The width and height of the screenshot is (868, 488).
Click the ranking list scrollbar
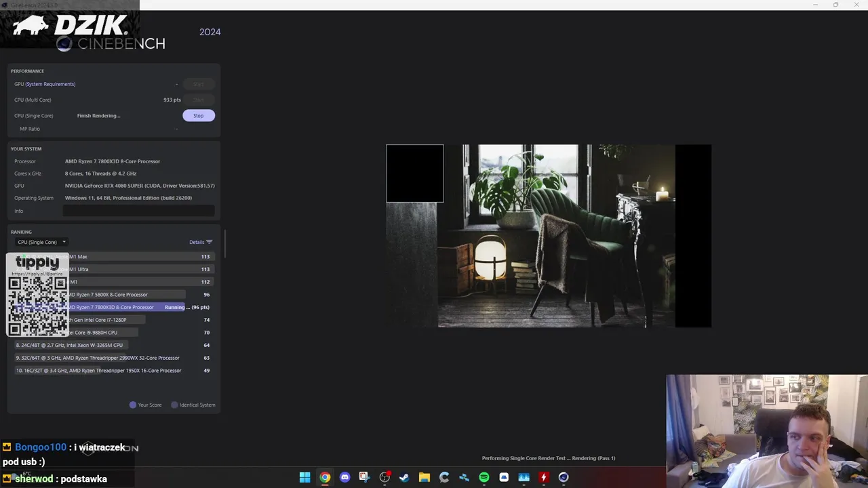pyautogui.click(x=224, y=244)
